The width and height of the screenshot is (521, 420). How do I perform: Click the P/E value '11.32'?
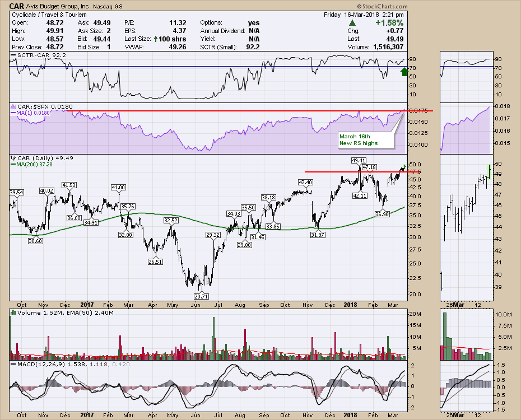178,23
